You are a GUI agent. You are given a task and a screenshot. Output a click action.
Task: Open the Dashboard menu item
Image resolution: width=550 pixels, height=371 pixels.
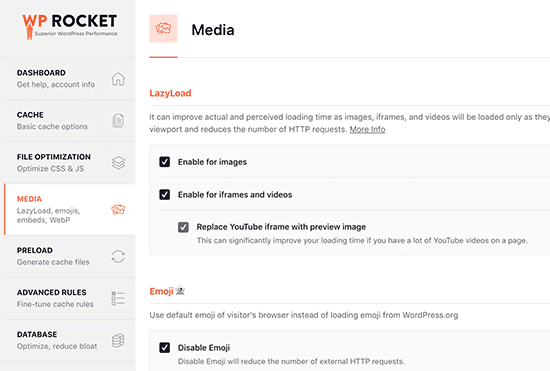(70, 79)
